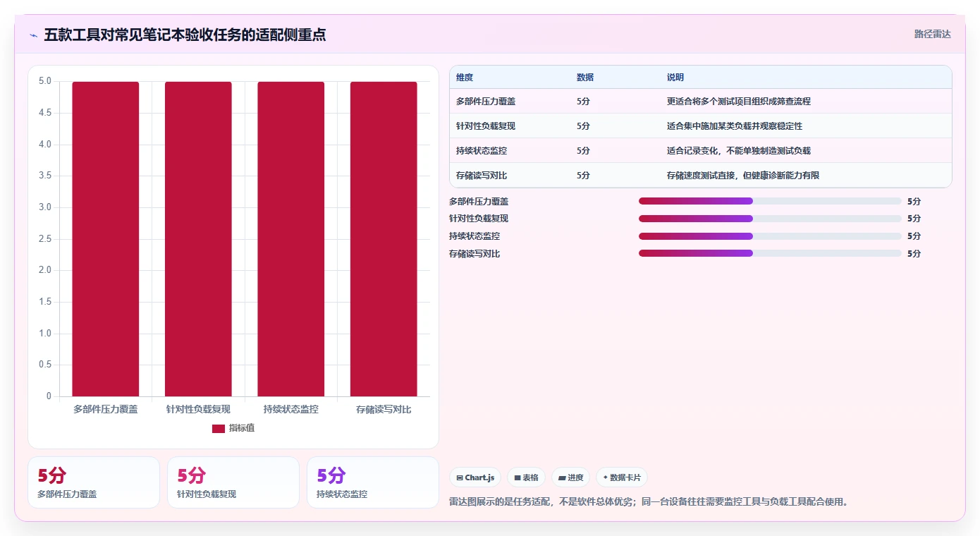Select the 维度 column header
The height and width of the screenshot is (536, 980).
[x=465, y=77]
